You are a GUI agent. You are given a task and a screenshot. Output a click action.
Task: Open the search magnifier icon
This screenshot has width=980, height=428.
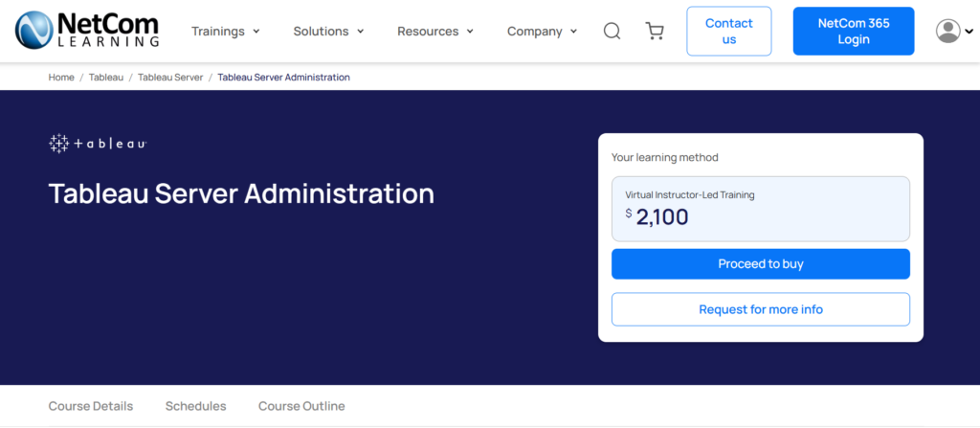(x=612, y=31)
